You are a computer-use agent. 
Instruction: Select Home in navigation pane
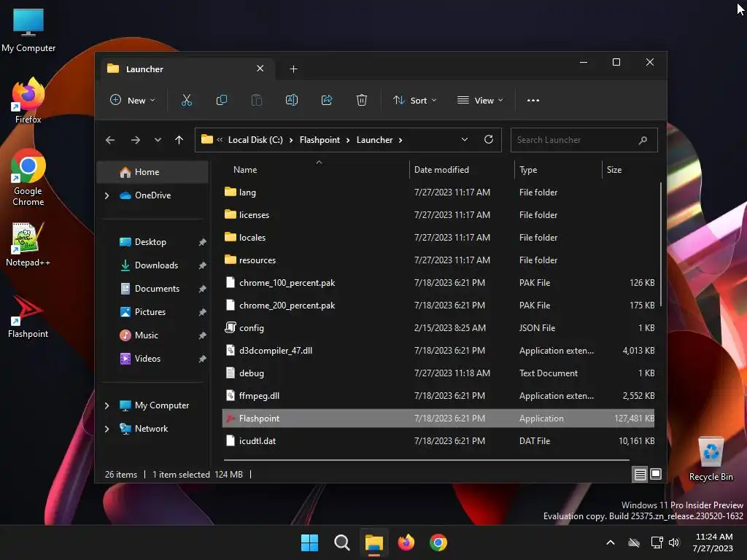(152, 172)
